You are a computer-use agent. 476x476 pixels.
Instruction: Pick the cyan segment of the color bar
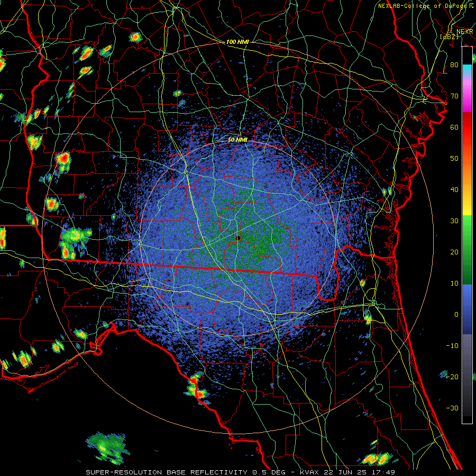(467, 69)
